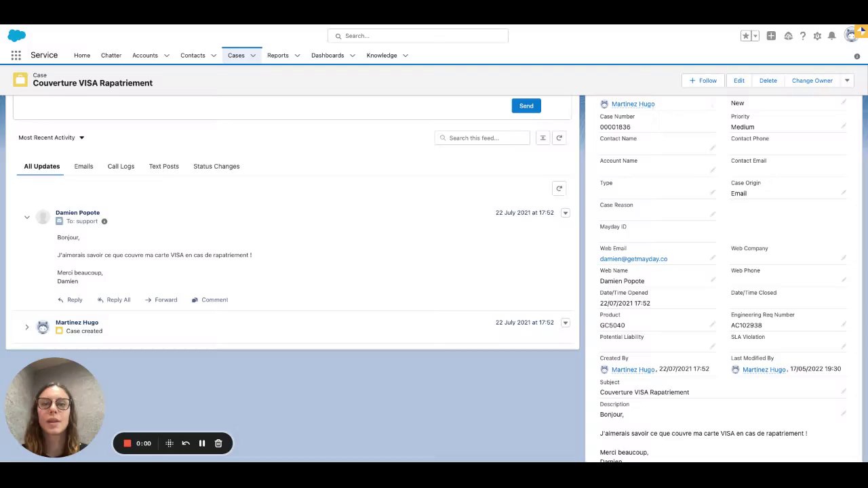Image resolution: width=868 pixels, height=488 pixels.
Task: Click the webcam bubble of the presenter
Action: click(x=55, y=407)
